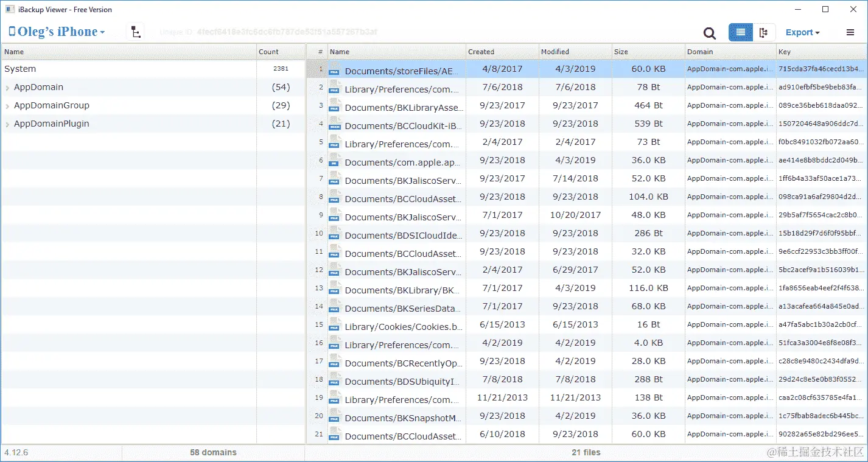The image size is (868, 462).
Task: Click the 116.0 KB size cell
Action: coord(649,288)
